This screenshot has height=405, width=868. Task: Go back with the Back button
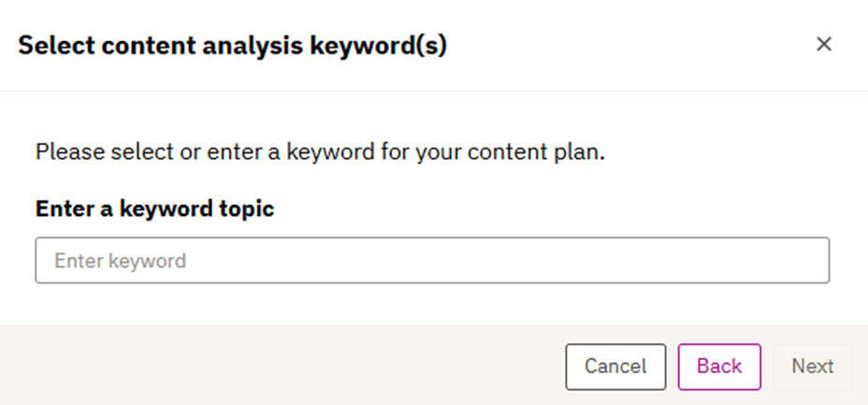718,366
